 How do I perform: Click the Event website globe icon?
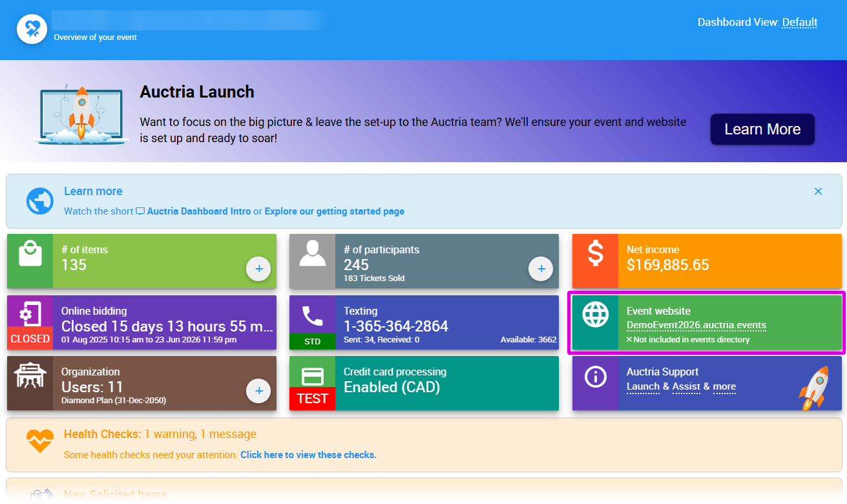click(595, 314)
